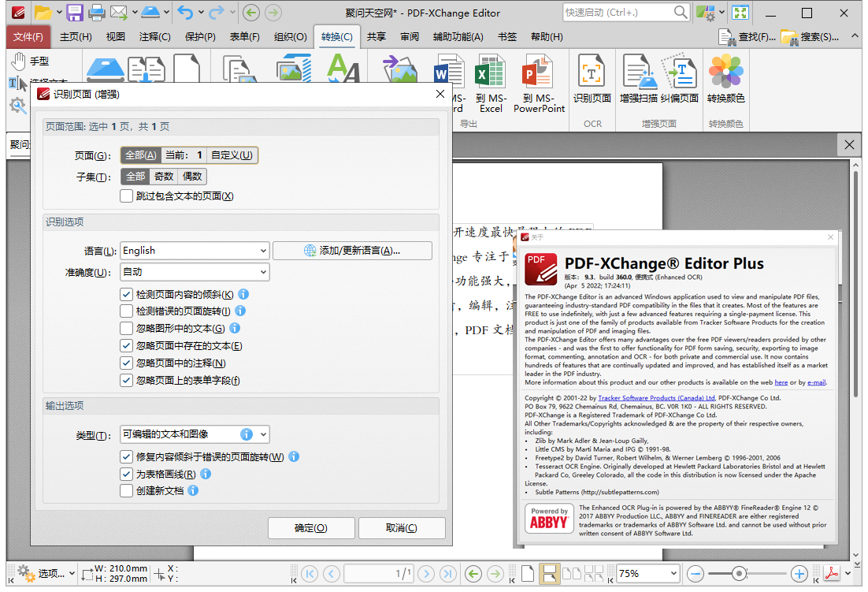Image resolution: width=868 pixels, height=592 pixels.
Task: Switch to the 书签 tab
Action: coord(507,36)
